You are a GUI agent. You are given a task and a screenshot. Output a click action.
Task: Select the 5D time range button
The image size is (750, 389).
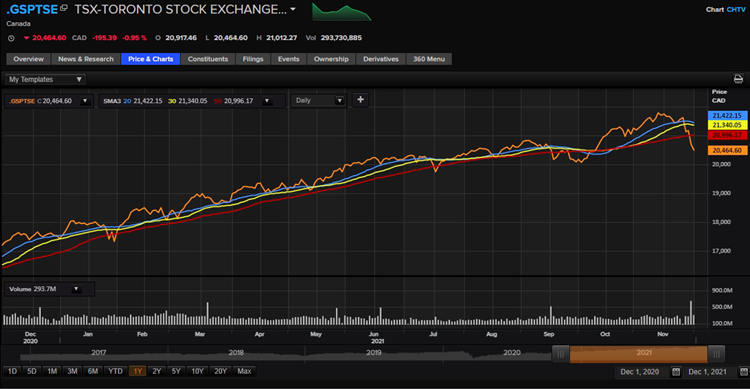coord(32,371)
